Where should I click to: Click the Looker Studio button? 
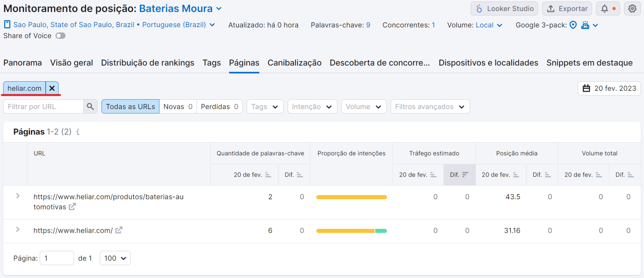504,9
